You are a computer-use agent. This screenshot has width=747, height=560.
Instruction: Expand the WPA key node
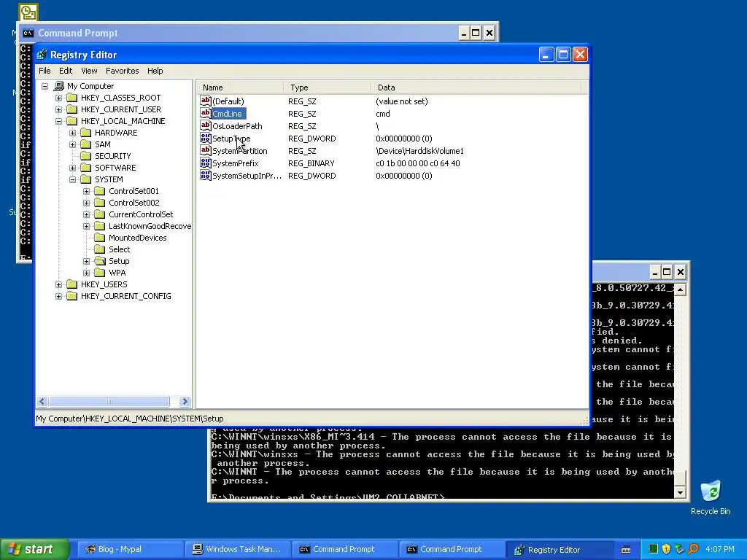pyautogui.click(x=86, y=273)
